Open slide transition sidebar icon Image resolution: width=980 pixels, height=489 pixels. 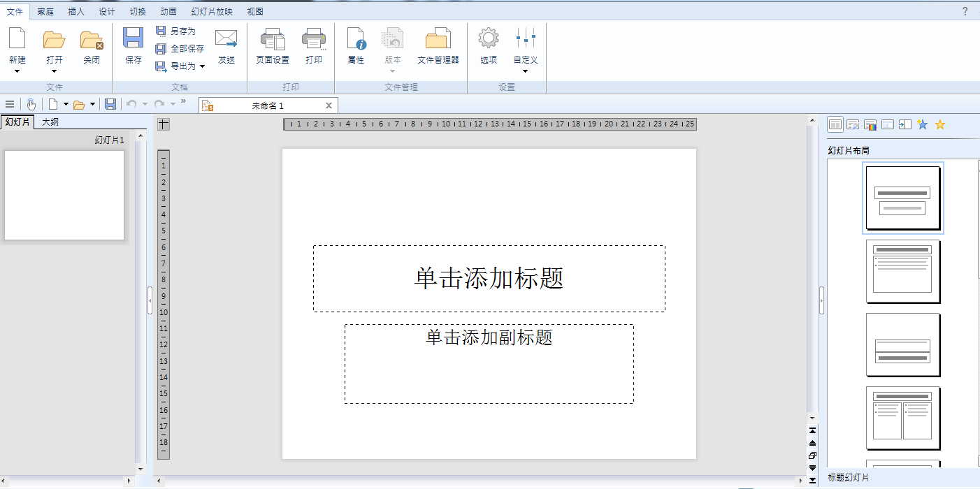(x=905, y=124)
